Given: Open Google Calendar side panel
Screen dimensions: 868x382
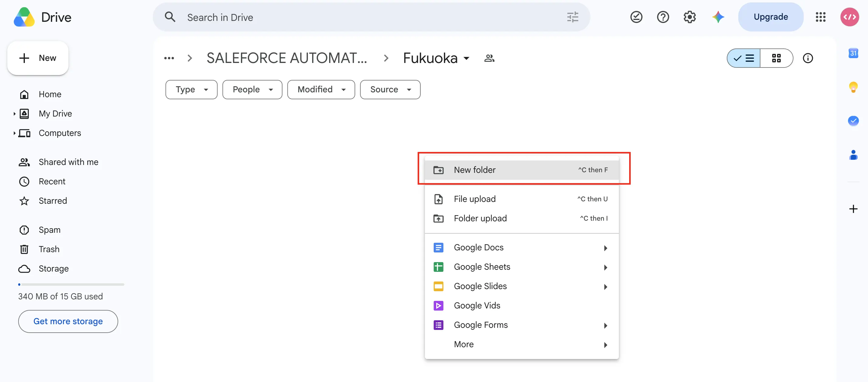Looking at the screenshot, I should pyautogui.click(x=853, y=53).
